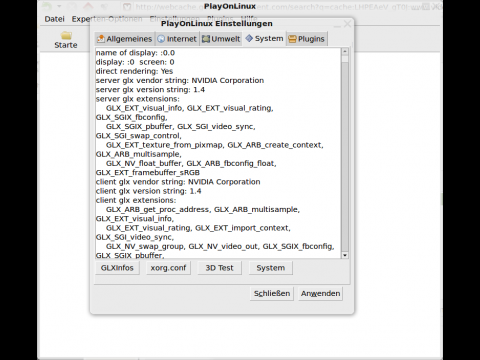This screenshot has height=360, width=480.
Task: Click the GLXInfos button
Action: (x=117, y=268)
